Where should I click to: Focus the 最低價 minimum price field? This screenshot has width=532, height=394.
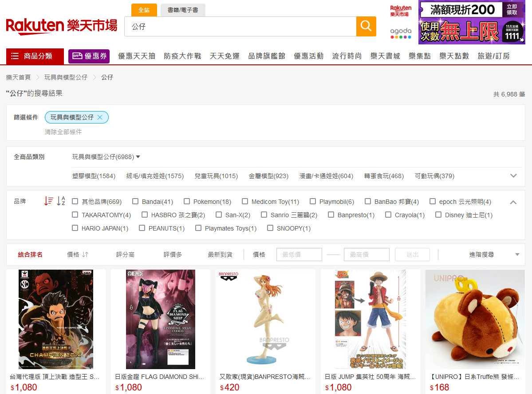coord(299,255)
